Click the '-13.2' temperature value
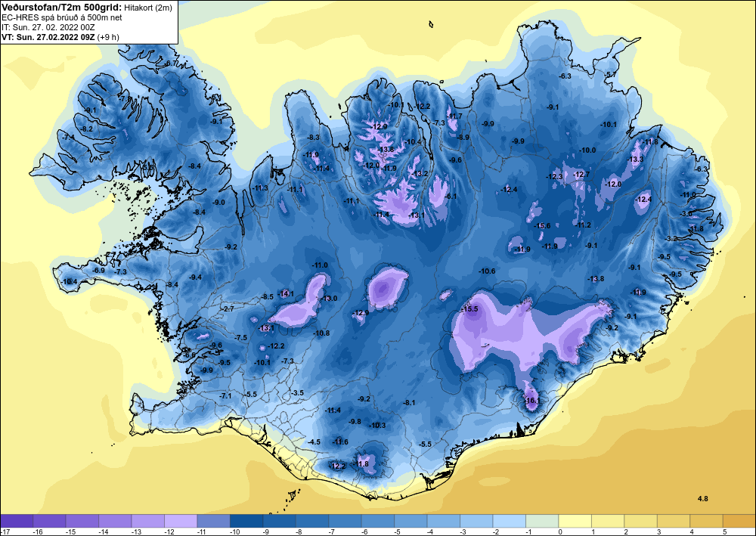This screenshot has width=756, height=536. tap(420, 174)
